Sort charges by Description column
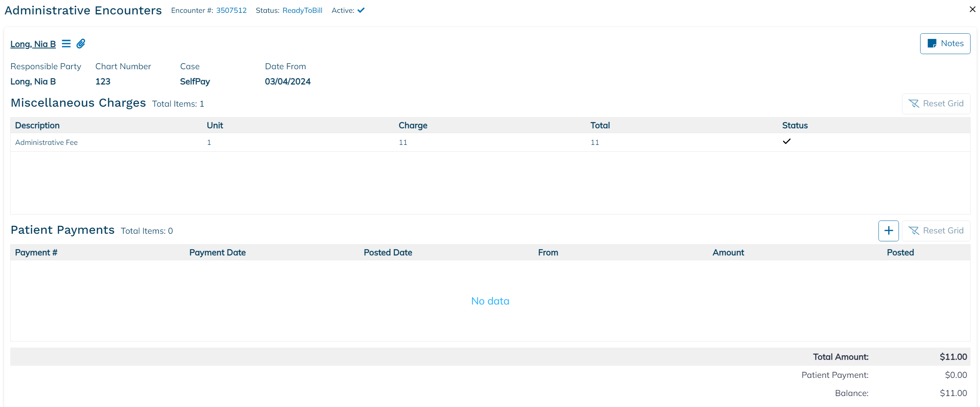 coord(37,126)
